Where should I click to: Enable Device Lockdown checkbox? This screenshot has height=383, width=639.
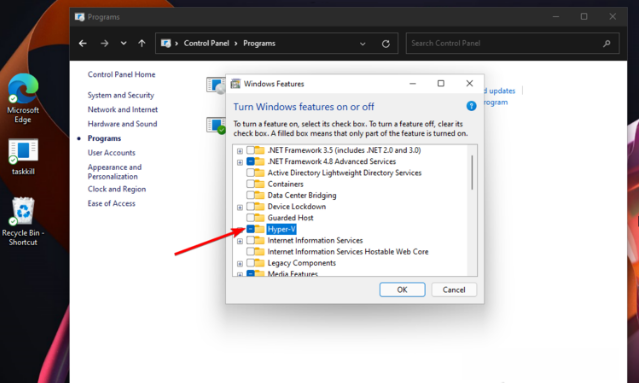(250, 206)
